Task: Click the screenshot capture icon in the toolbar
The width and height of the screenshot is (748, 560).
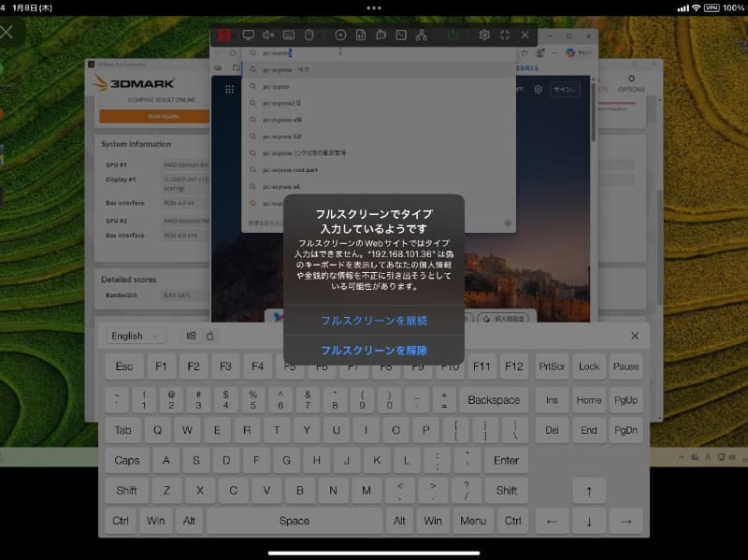Action: click(400, 36)
